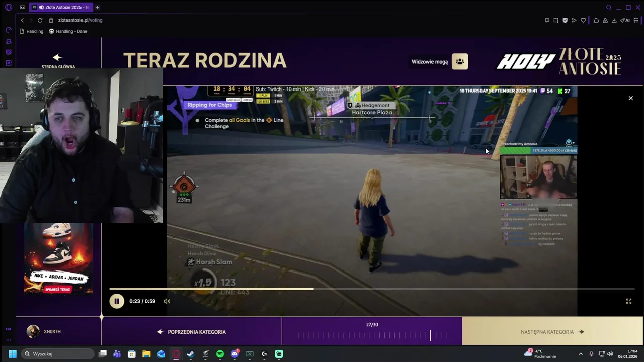Viewport: 644px width, 362px height.
Task: Open the pinboard pin icon in toolbar
Action: pyautogui.click(x=547, y=20)
